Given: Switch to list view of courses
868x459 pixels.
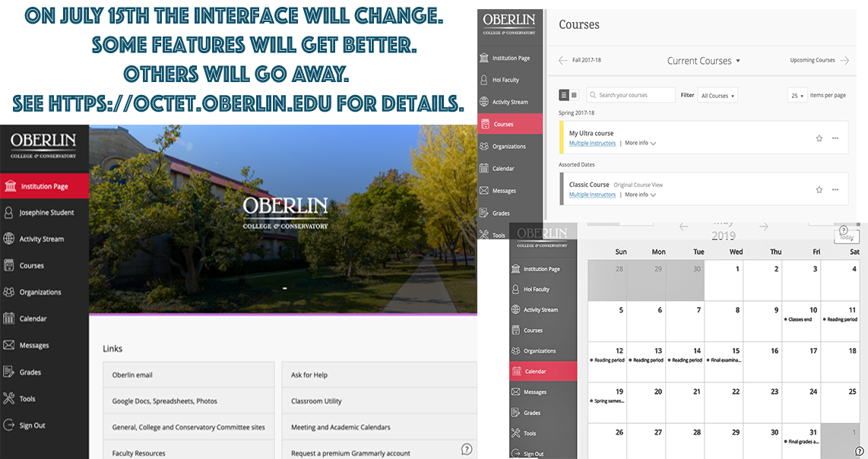Looking at the screenshot, I should point(563,95).
